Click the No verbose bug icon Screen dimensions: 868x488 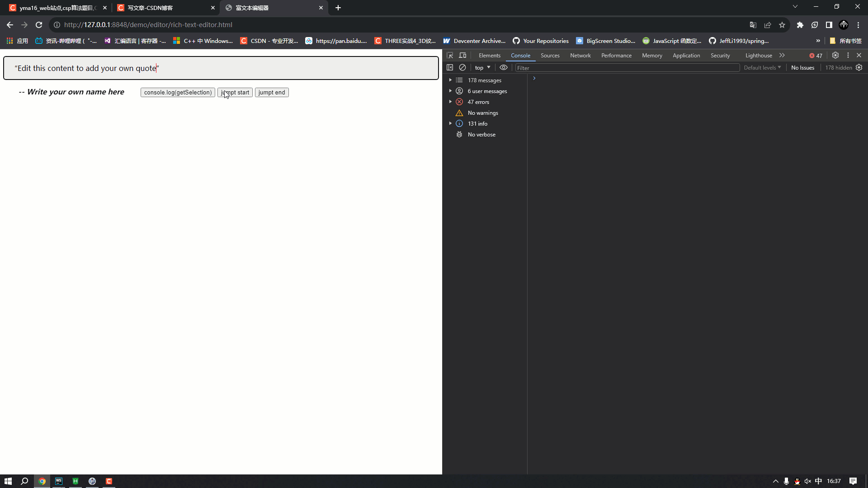(459, 134)
